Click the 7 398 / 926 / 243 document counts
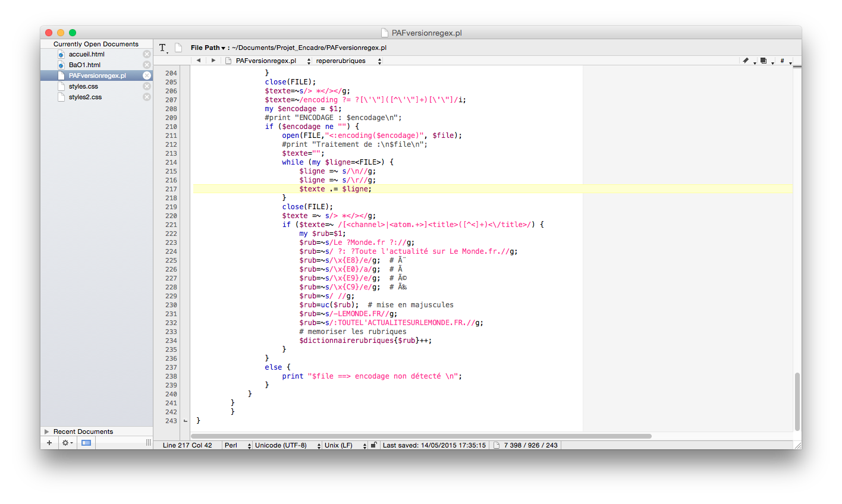 (x=530, y=445)
